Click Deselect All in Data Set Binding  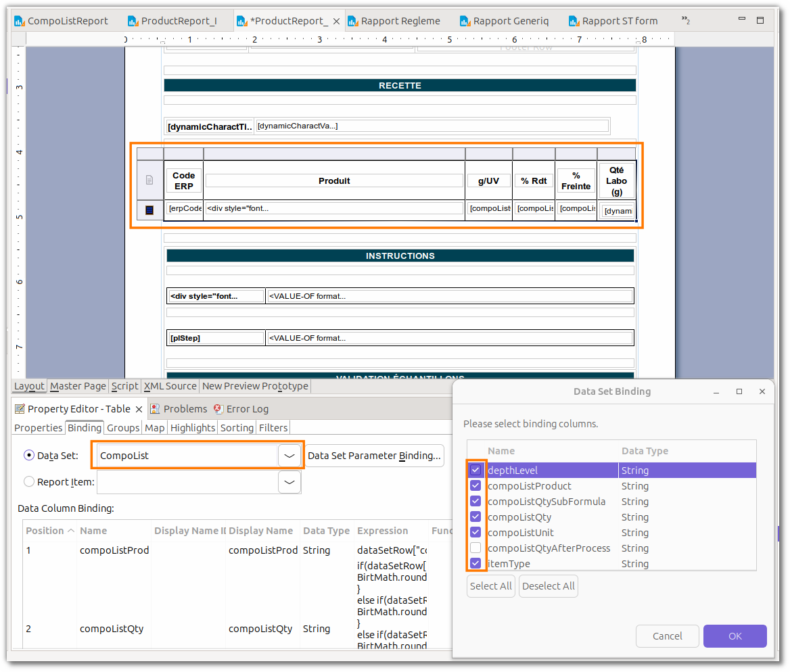(x=548, y=586)
